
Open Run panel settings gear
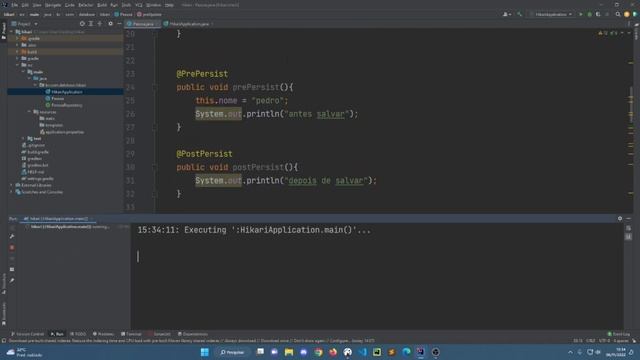620,219
